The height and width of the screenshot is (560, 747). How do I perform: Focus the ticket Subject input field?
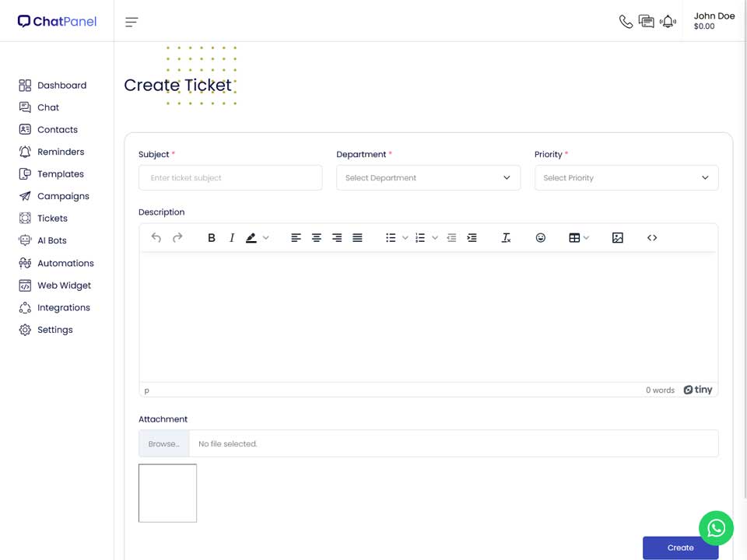pyautogui.click(x=230, y=177)
